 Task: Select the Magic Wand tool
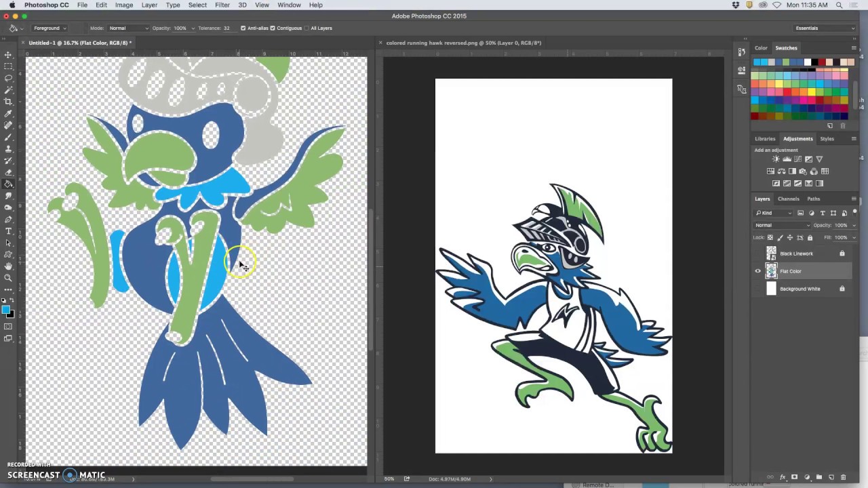coord(8,89)
